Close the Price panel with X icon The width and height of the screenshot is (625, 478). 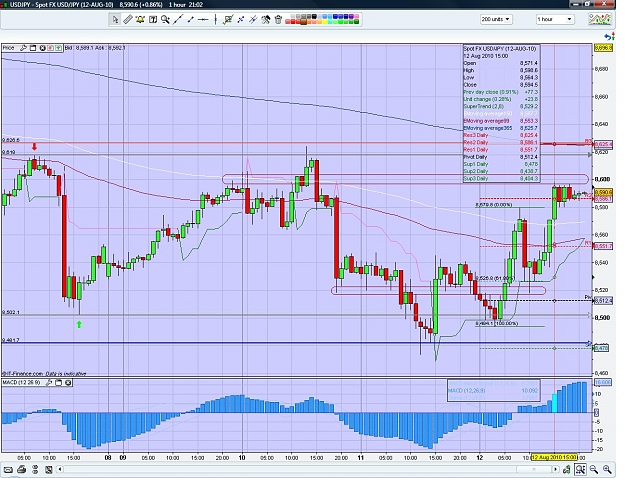tap(42, 48)
